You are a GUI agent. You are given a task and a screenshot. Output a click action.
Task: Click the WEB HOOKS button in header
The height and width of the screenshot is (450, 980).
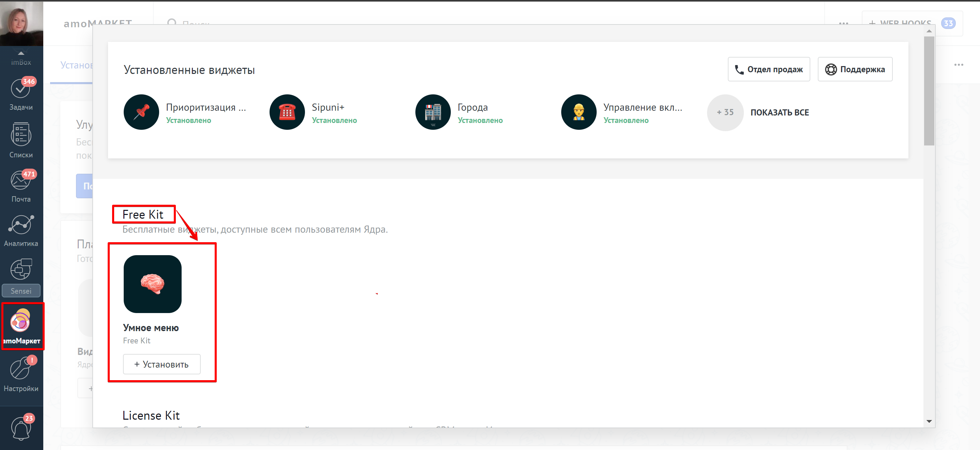912,23
